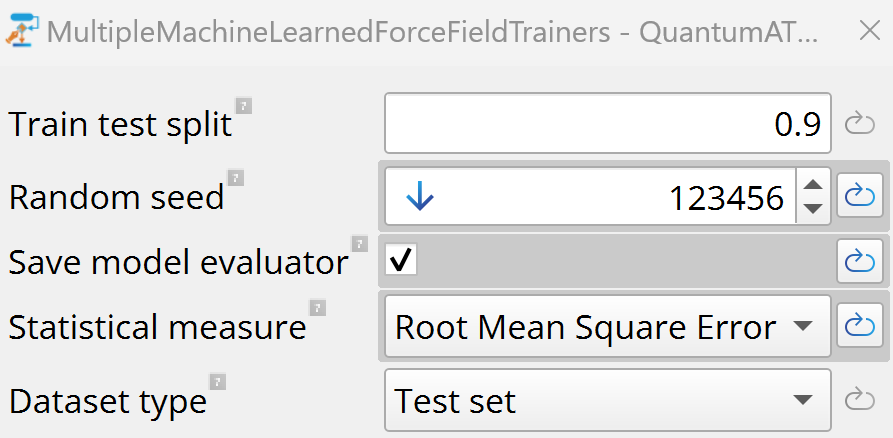Reset Save model evaluator to default
This screenshot has width=893, height=438.
(860, 262)
